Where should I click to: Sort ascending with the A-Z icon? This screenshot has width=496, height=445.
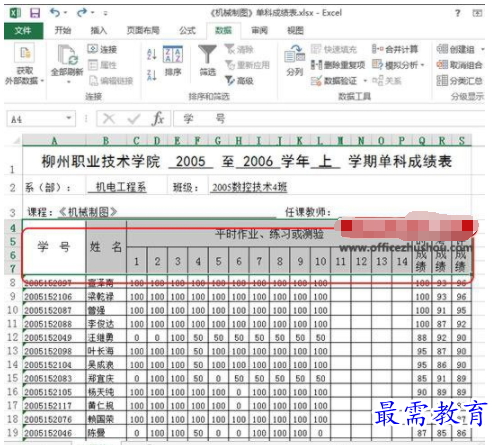152,54
